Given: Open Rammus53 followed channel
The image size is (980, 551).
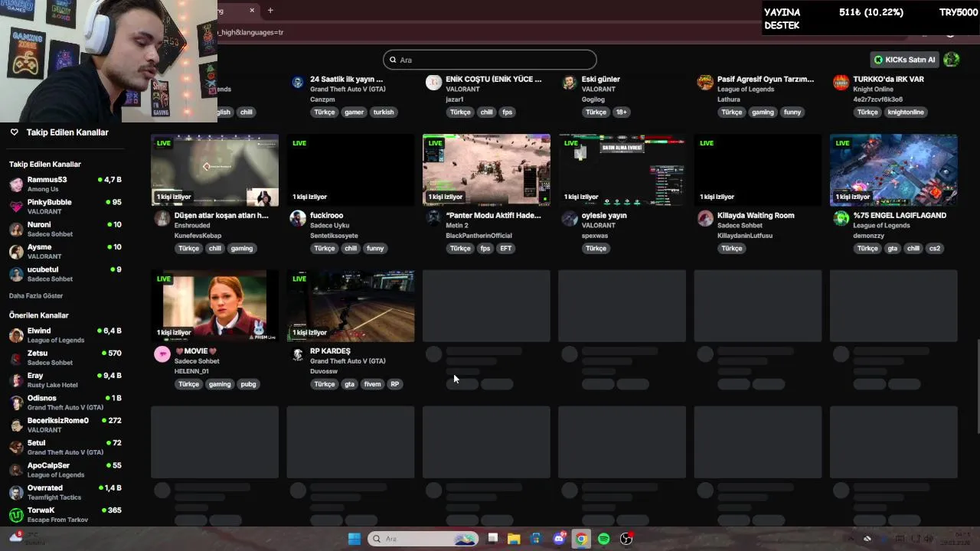Looking at the screenshot, I should pyautogui.click(x=65, y=184).
